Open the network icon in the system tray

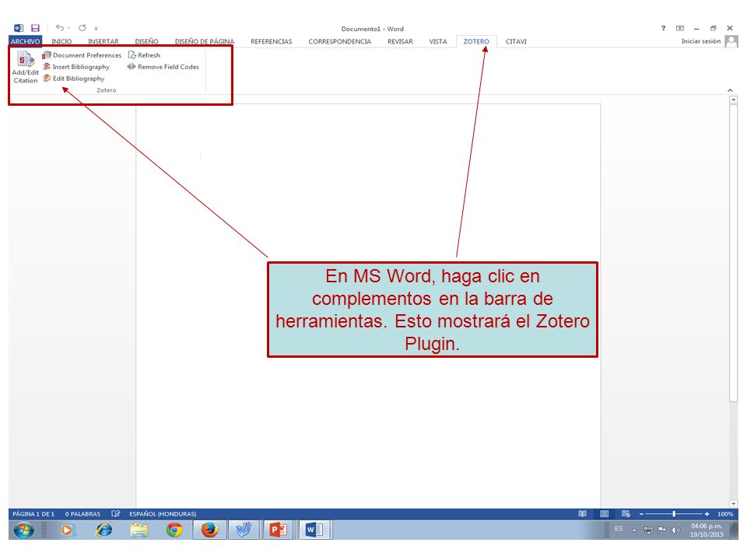point(648,530)
